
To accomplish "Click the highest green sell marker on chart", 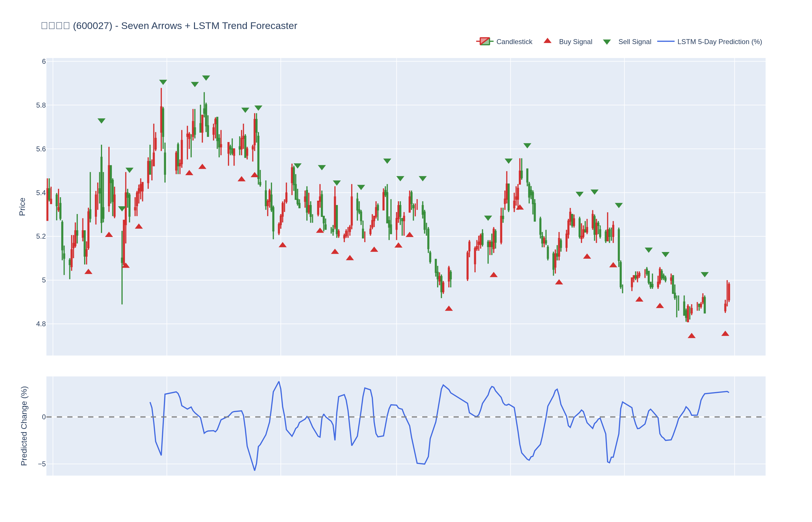I will pyautogui.click(x=206, y=78).
